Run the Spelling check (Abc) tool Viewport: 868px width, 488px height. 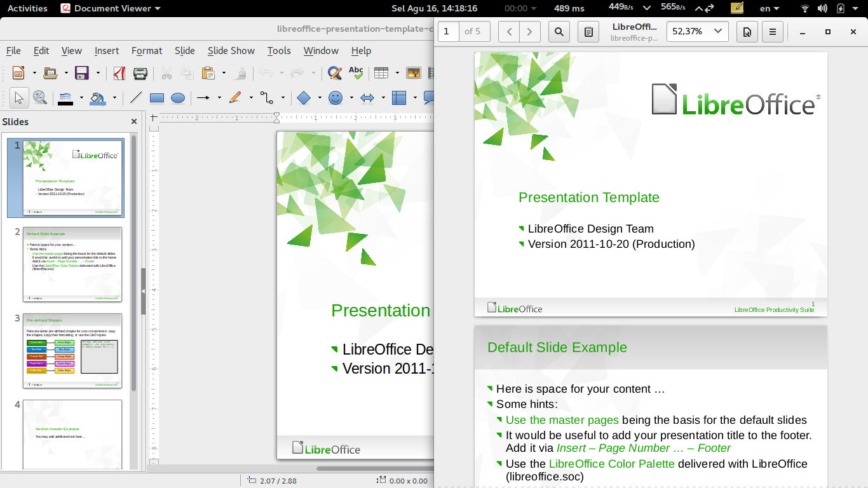[x=356, y=73]
